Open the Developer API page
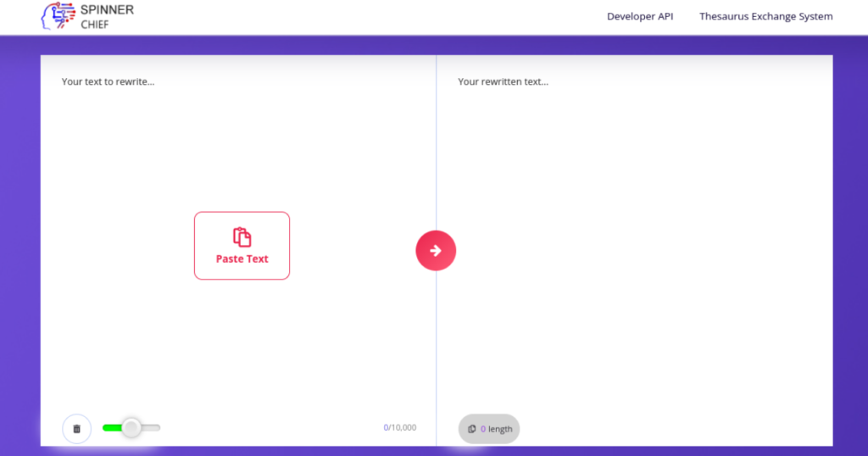 pos(639,16)
